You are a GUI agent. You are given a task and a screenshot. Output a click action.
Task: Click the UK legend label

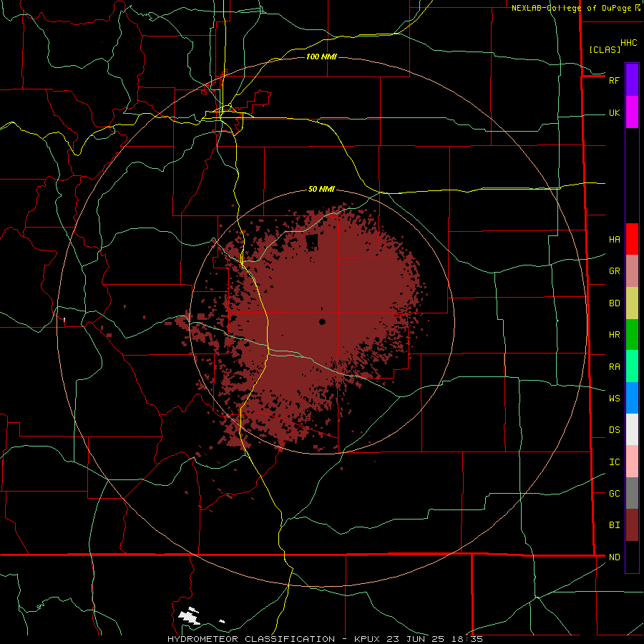(x=614, y=113)
